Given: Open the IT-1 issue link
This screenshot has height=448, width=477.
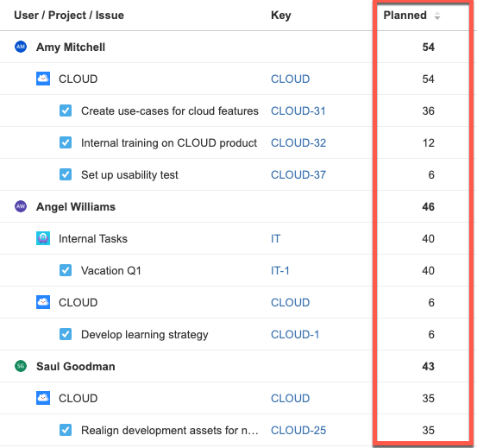Looking at the screenshot, I should click(x=279, y=270).
